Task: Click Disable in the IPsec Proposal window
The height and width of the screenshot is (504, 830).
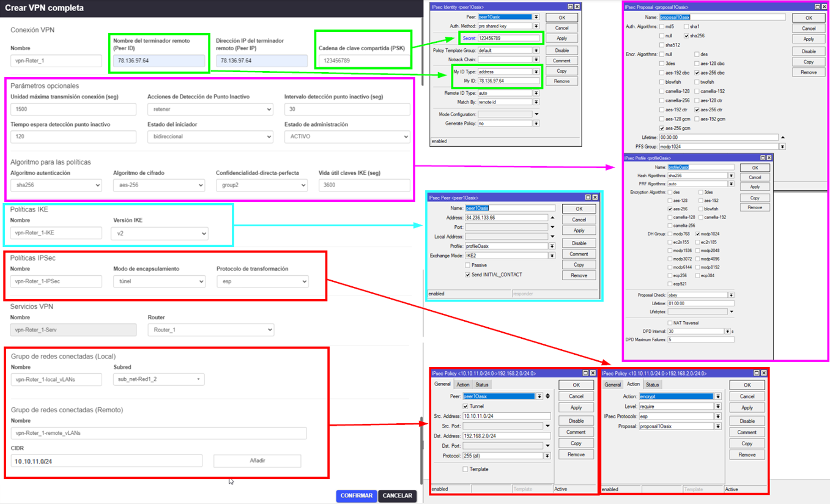Action: coord(809,51)
